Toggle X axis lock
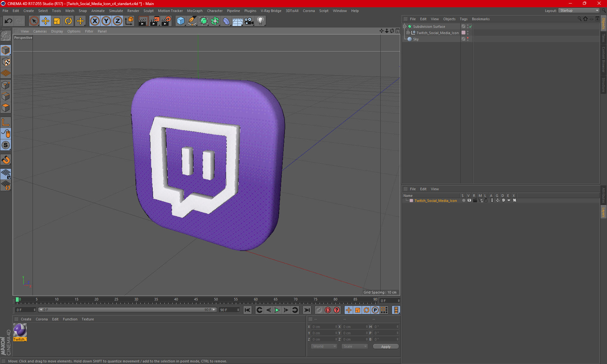Viewport: 607px width, 364px height. point(95,21)
